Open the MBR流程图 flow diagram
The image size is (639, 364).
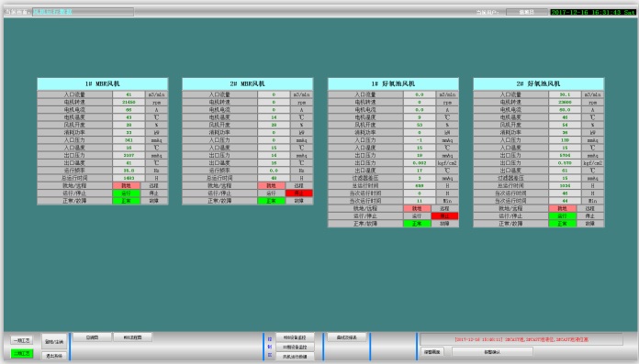[132, 337]
